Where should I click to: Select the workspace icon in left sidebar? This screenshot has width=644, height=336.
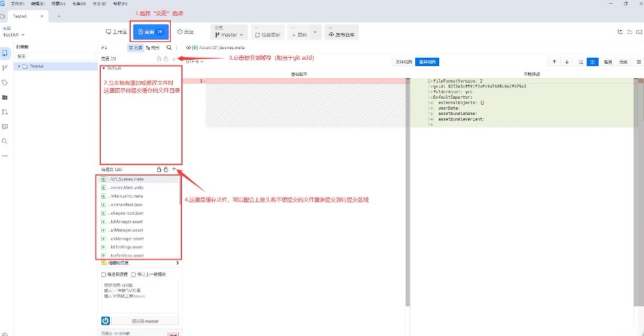point(5,53)
